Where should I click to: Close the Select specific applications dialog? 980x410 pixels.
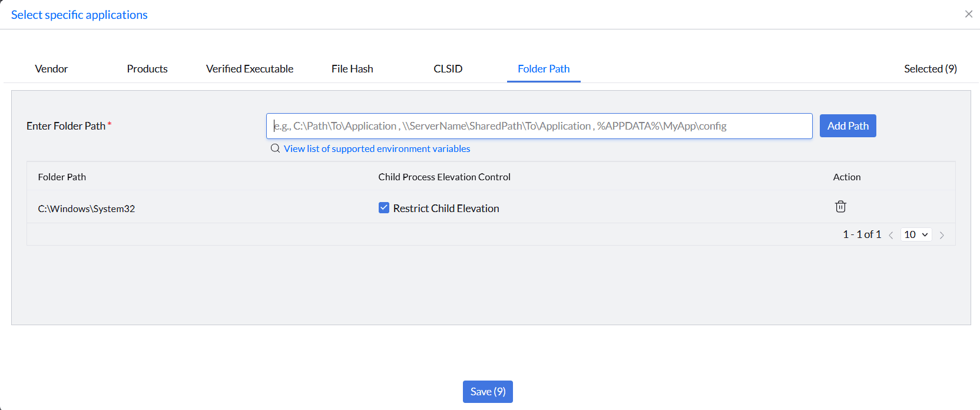tap(969, 14)
